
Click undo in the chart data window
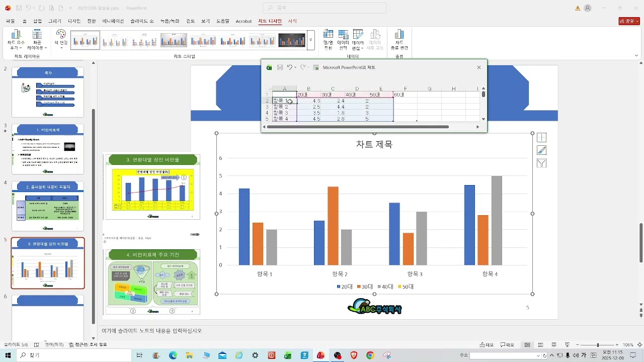(x=289, y=67)
